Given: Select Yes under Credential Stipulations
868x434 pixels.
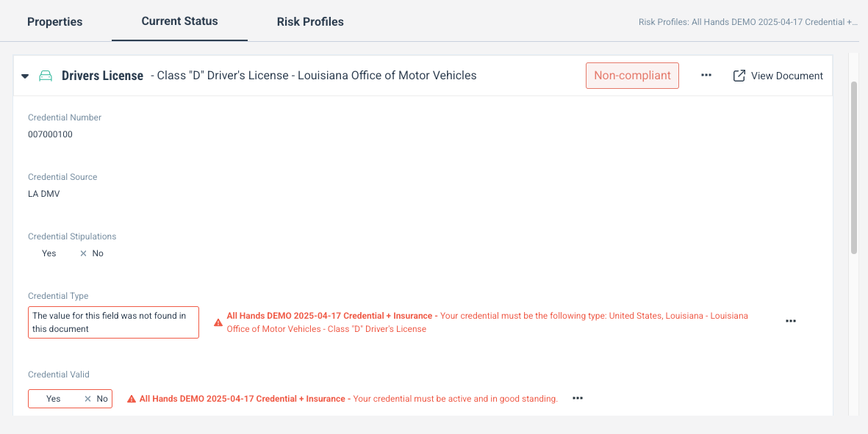Looking at the screenshot, I should click(49, 253).
